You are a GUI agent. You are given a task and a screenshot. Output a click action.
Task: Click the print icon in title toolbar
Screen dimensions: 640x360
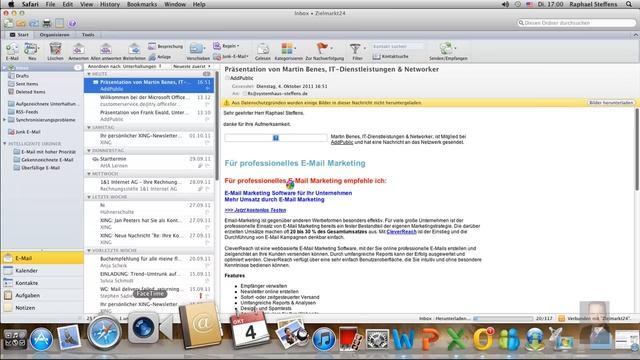pyautogui.click(x=47, y=23)
